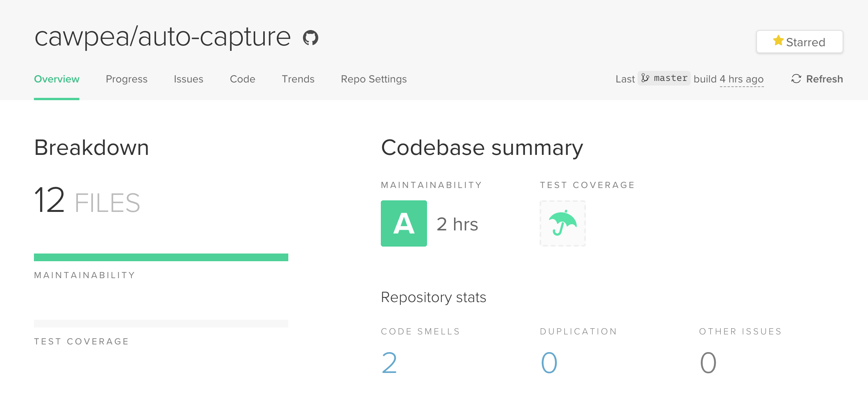
Task: Click the master branch icon
Action: tap(645, 78)
